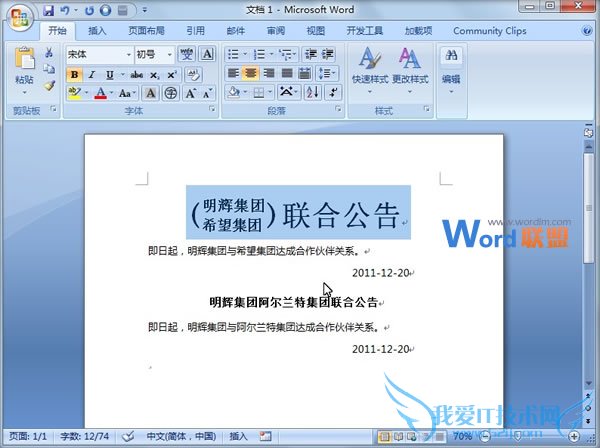Activate the Format Painter brush

click(49, 85)
